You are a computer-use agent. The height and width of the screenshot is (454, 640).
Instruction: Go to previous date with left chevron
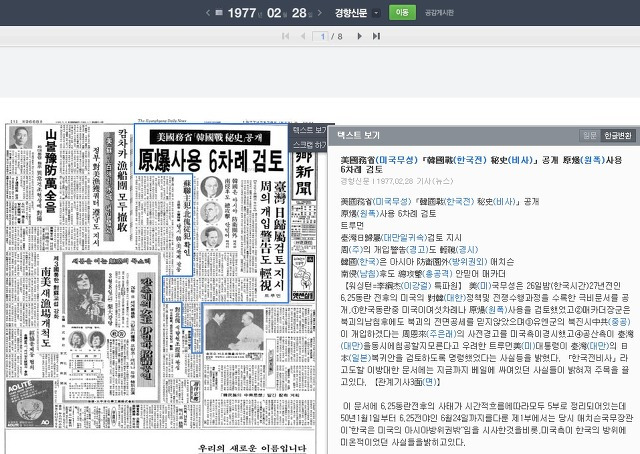click(x=208, y=13)
